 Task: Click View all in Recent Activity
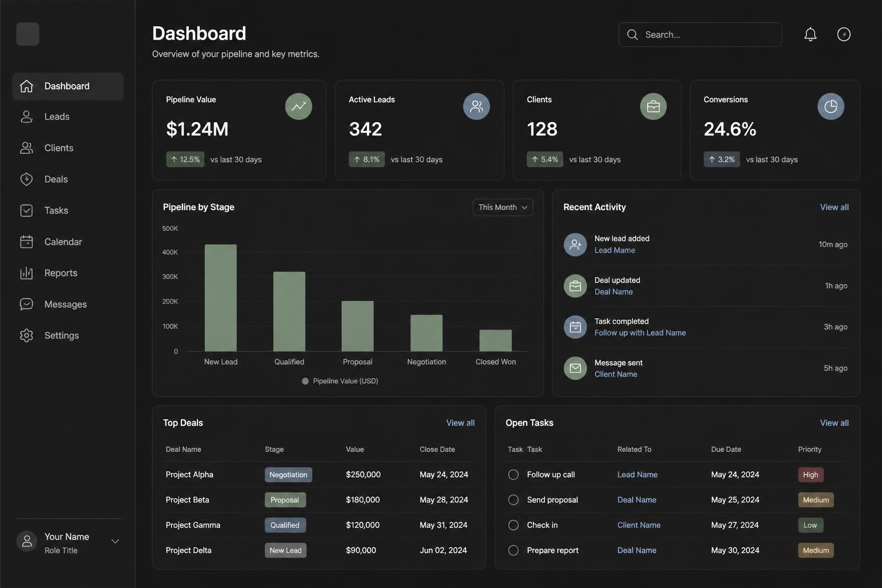pyautogui.click(x=834, y=207)
